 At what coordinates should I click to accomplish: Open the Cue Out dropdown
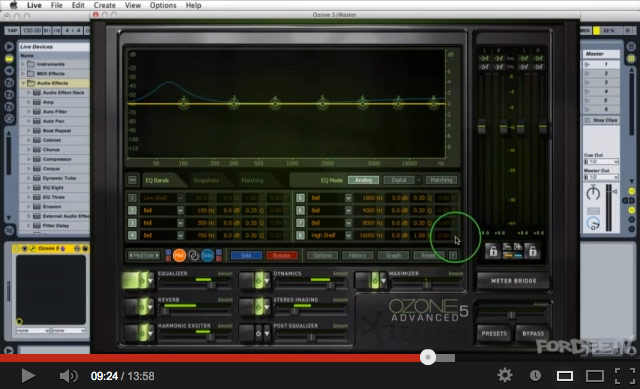tap(601, 162)
